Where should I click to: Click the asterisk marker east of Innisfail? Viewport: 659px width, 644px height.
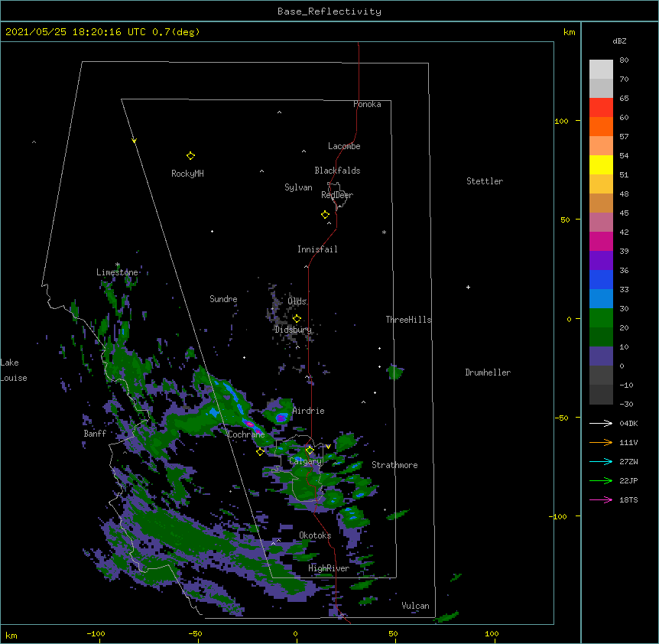coord(384,233)
